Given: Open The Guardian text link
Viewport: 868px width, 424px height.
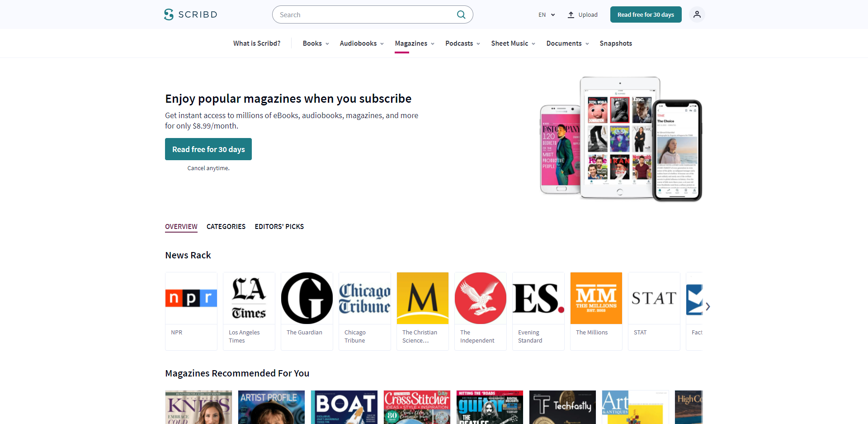Looking at the screenshot, I should (304, 333).
